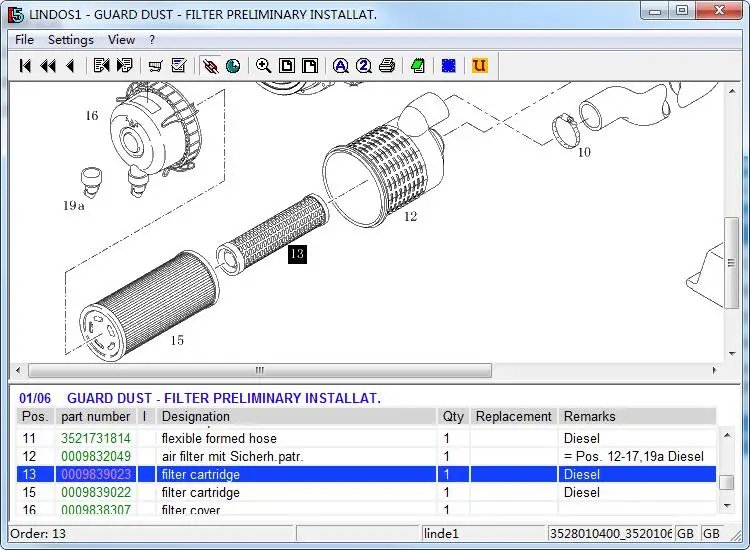750x550 pixels.
Task: Click the part number column header
Action: (x=96, y=417)
